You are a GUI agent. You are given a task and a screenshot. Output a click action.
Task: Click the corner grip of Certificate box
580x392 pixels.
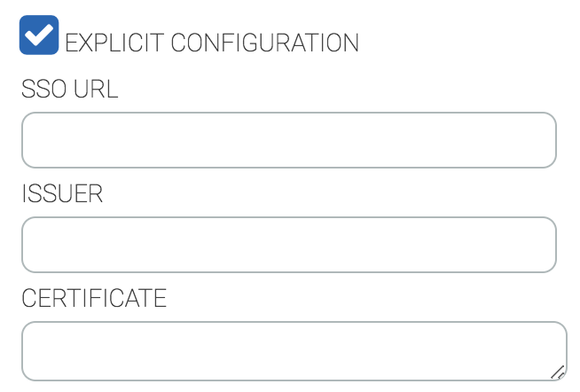[x=558, y=372]
